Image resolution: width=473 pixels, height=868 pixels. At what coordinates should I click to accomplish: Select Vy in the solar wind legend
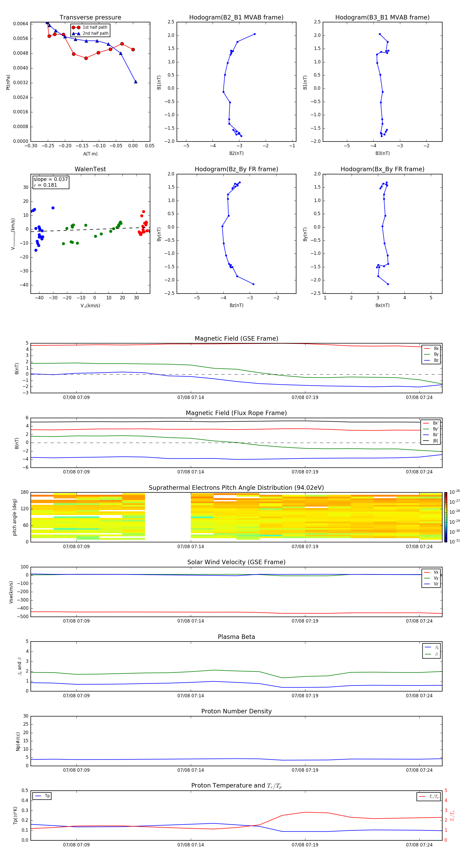pos(431,578)
